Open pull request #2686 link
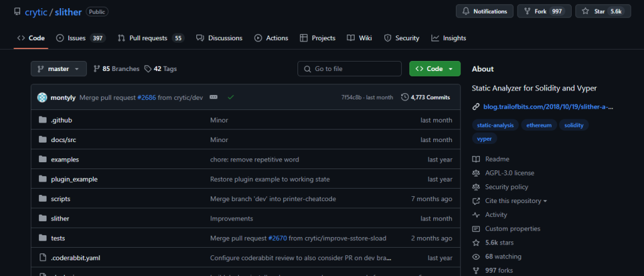This screenshot has height=276, width=644. [x=147, y=97]
